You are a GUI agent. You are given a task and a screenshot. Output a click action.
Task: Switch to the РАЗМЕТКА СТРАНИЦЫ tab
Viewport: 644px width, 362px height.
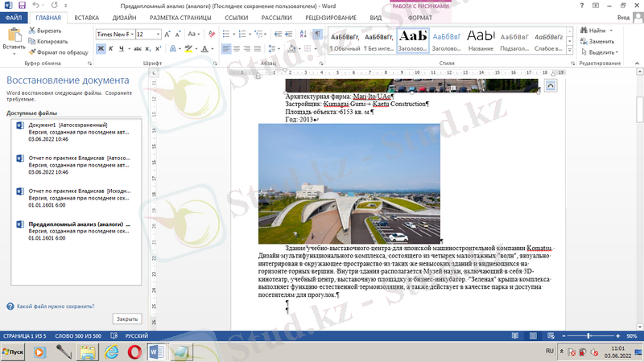pyautogui.click(x=184, y=17)
